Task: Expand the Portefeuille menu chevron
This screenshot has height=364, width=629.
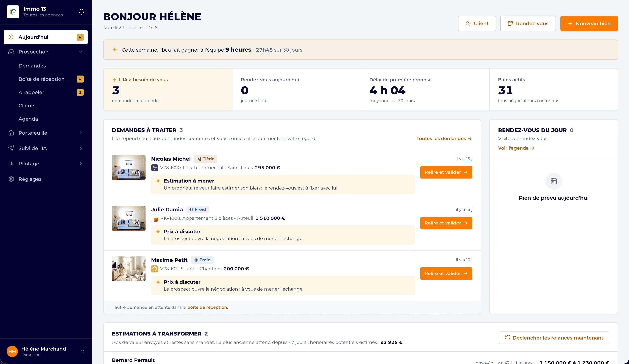Action: coord(81,133)
